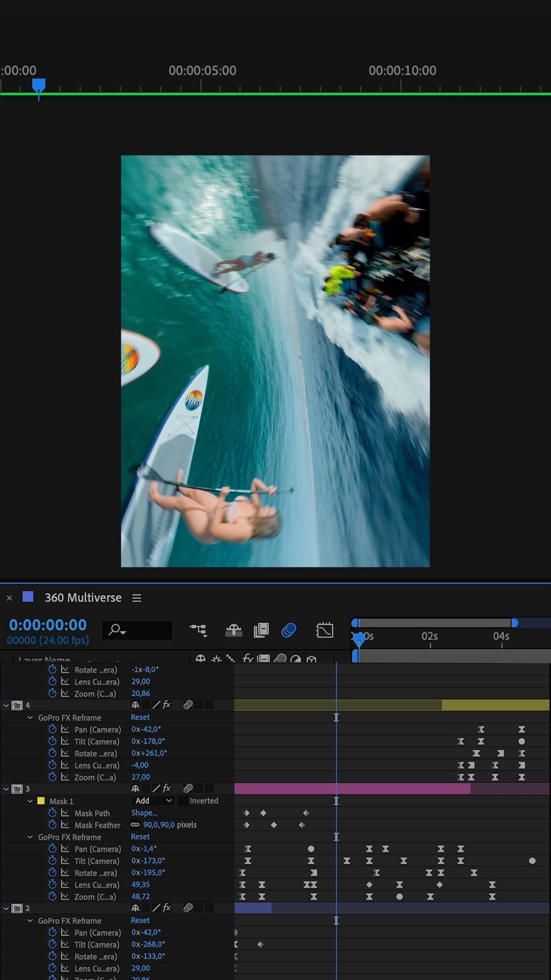Collapse GoPro FX Reframe under layer 4
551x980 pixels.
[x=30, y=718]
